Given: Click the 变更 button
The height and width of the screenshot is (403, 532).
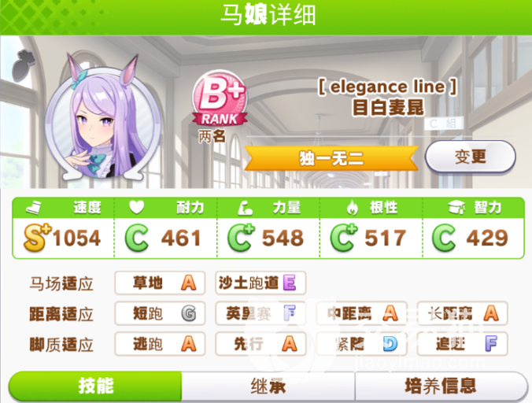Looking at the screenshot, I should click(x=471, y=157).
